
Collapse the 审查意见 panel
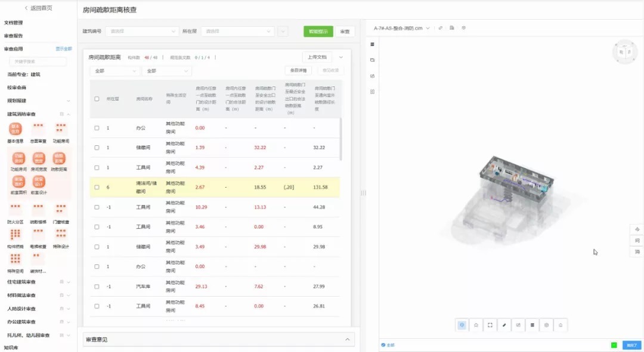click(348, 339)
